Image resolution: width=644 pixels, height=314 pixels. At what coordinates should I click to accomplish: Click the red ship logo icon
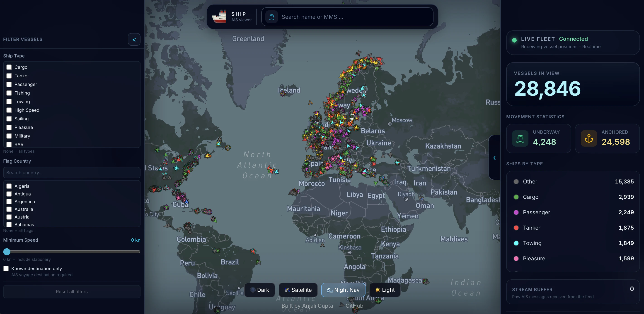(x=219, y=17)
